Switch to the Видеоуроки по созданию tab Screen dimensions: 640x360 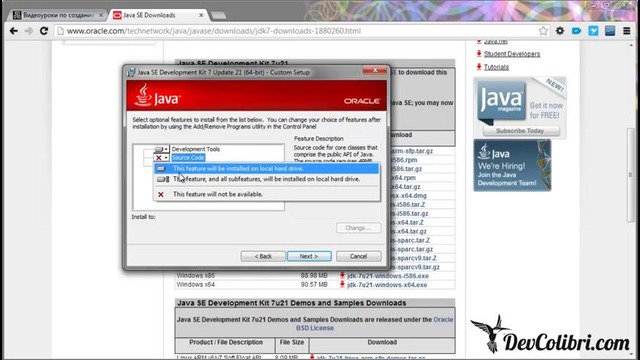tap(58, 15)
